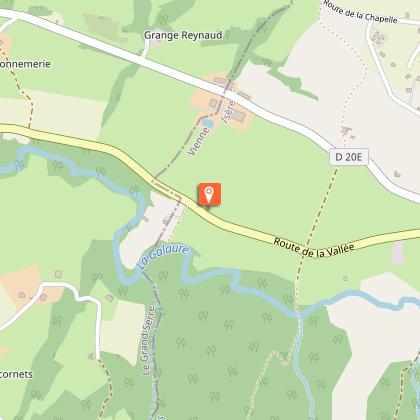420x420 pixels.
Task: Select the D 20E road shield
Action: click(x=349, y=157)
